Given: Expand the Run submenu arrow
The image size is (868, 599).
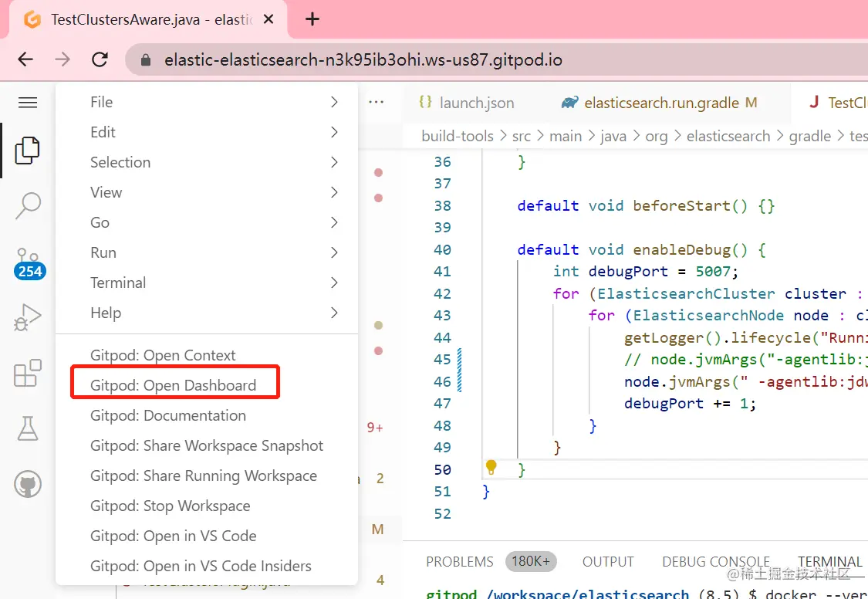Looking at the screenshot, I should tap(334, 252).
